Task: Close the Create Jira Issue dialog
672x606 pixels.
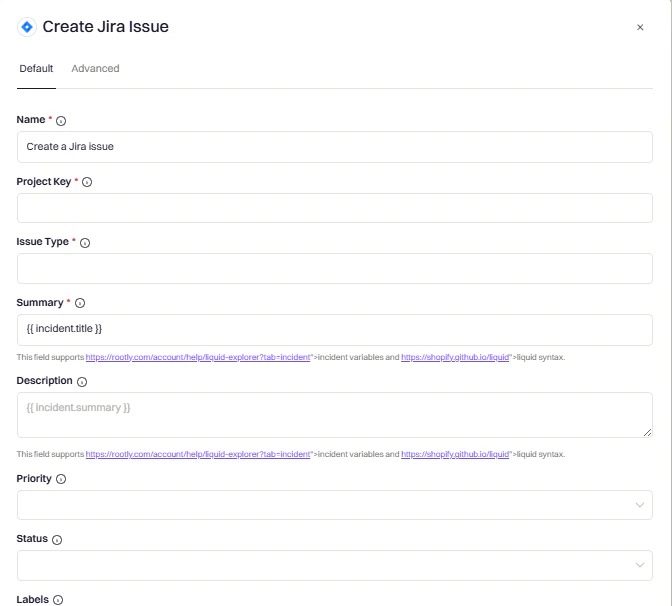Action: click(x=640, y=27)
